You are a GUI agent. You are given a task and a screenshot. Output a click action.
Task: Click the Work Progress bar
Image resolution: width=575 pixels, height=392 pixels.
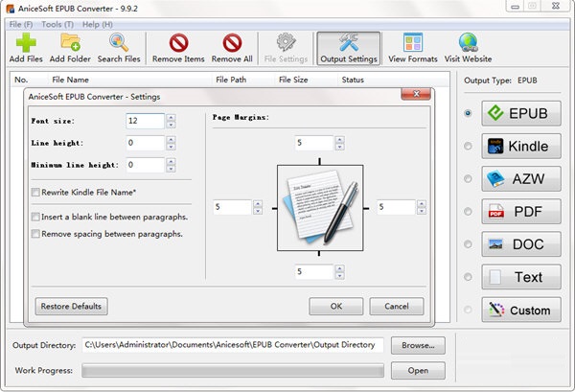click(233, 371)
